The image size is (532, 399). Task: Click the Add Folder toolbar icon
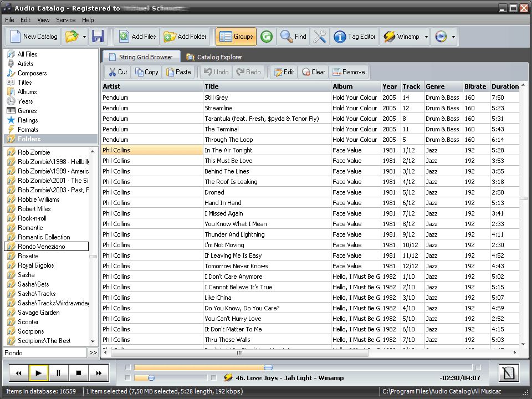185,37
